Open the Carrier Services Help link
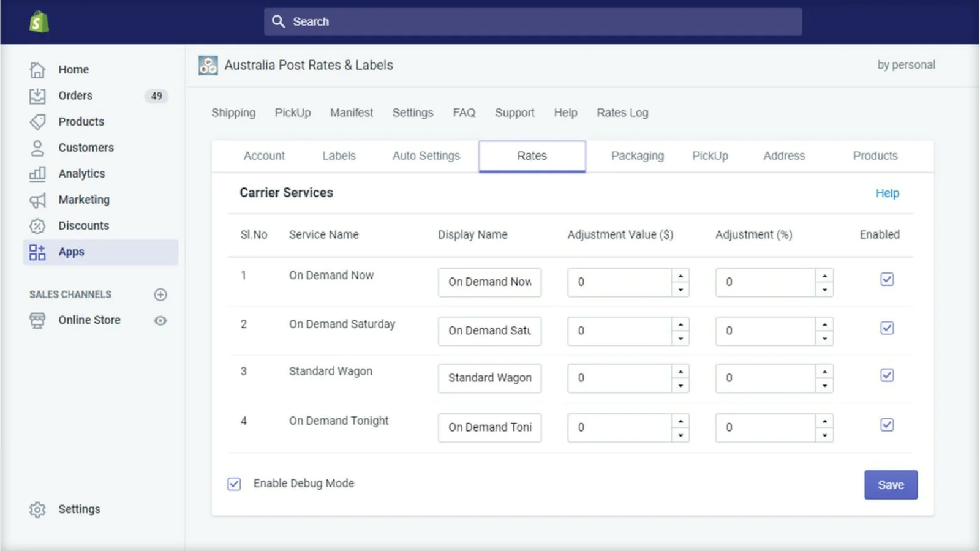The height and width of the screenshot is (551, 980). (x=886, y=193)
